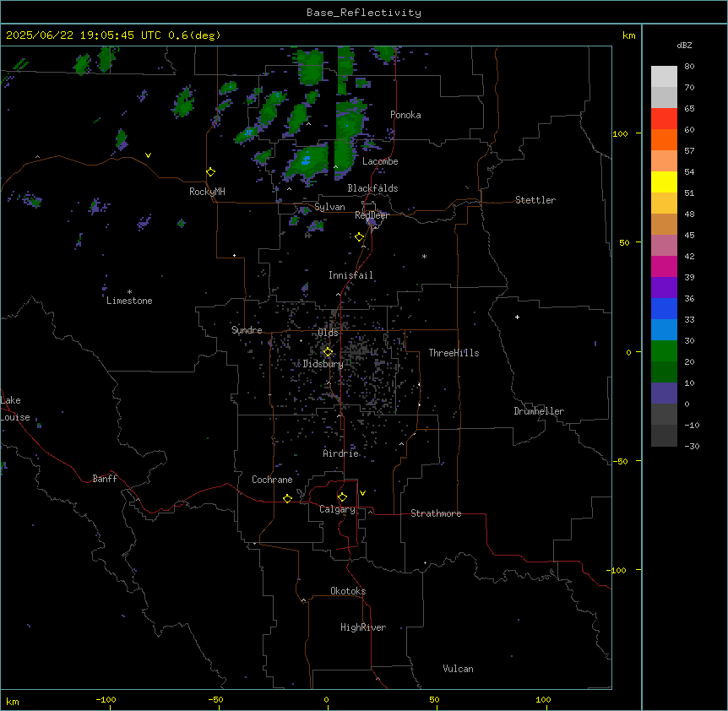Click the Limestone label on the map
This screenshot has width=728, height=711.
point(129,301)
